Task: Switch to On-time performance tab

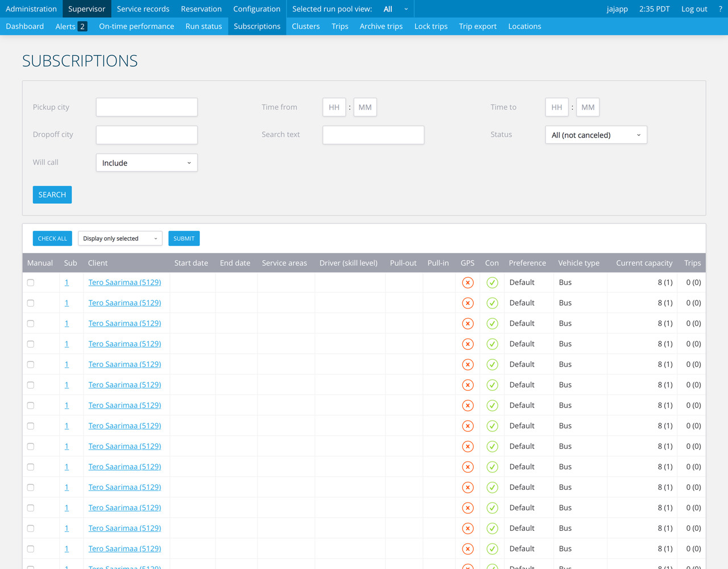Action: coord(136,26)
